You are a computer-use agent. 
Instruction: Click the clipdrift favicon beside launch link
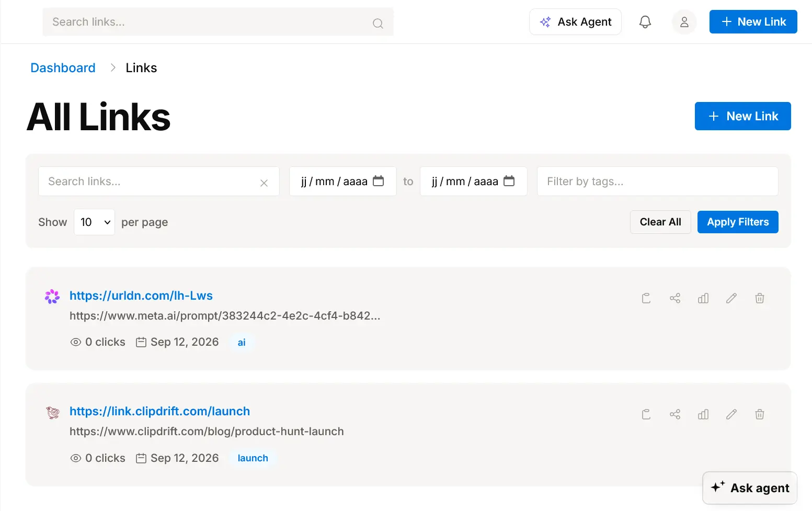(x=52, y=413)
